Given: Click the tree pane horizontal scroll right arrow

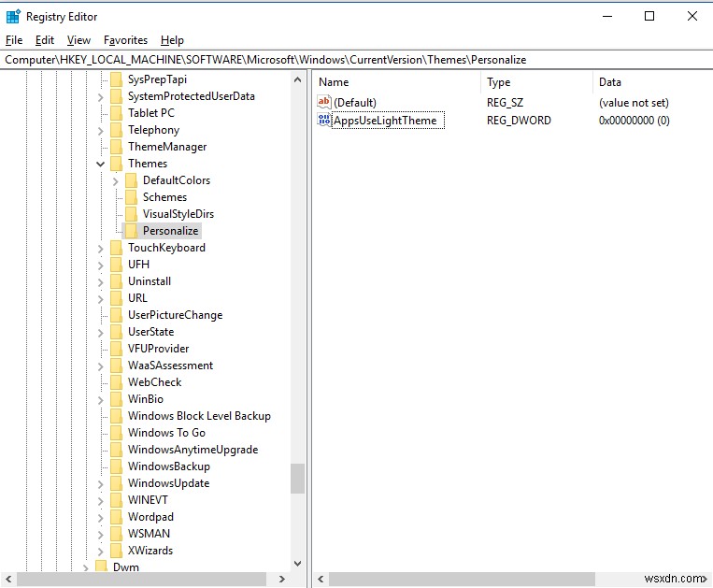Looking at the screenshot, I should [282, 579].
